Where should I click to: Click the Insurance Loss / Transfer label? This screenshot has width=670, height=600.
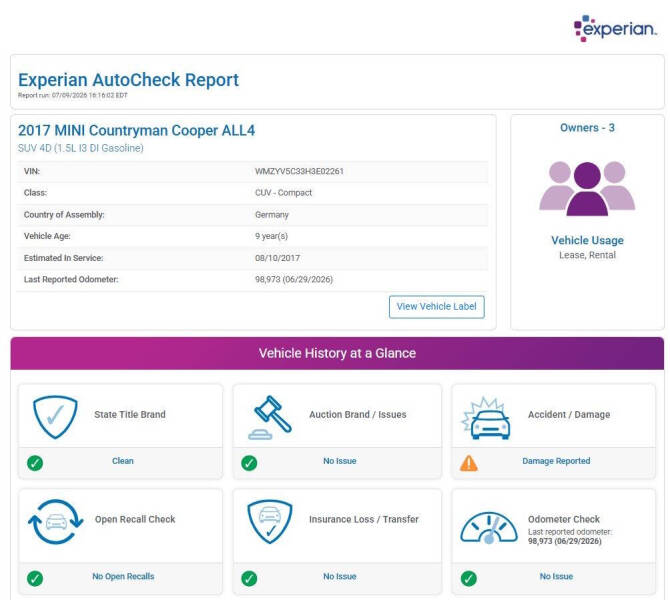coord(364,519)
